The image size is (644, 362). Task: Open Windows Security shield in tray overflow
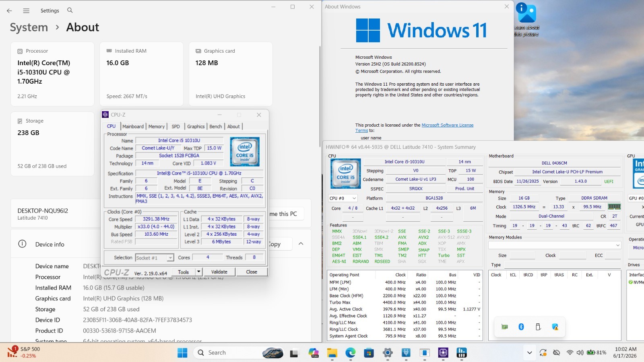(555, 327)
